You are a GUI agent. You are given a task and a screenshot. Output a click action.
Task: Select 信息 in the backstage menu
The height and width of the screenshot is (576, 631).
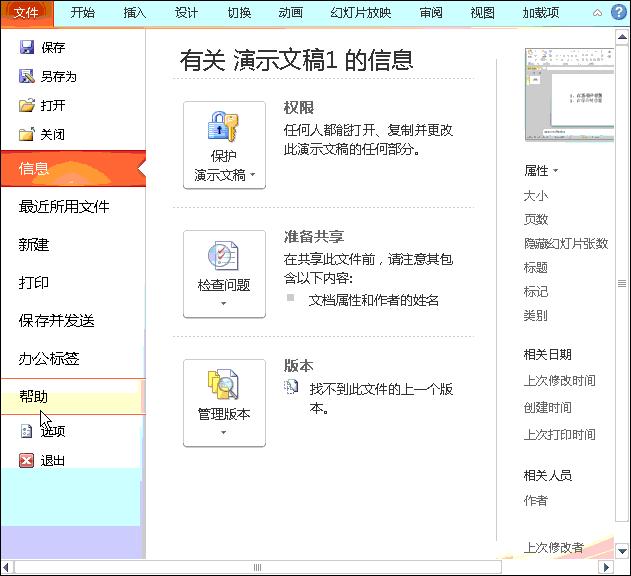coord(73,168)
